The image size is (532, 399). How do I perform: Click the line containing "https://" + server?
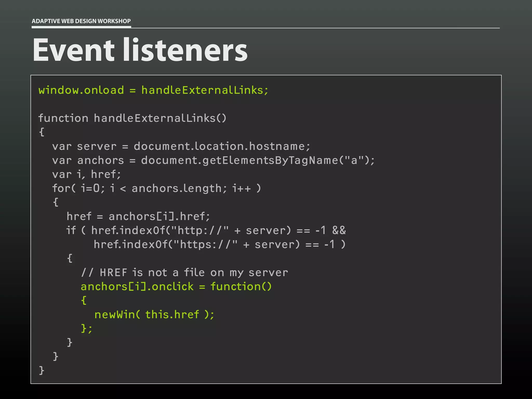[220, 244]
